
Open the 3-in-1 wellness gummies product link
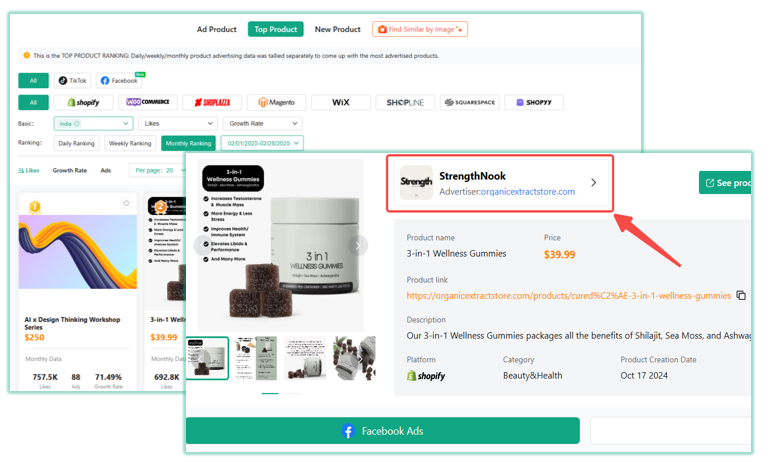coord(568,295)
